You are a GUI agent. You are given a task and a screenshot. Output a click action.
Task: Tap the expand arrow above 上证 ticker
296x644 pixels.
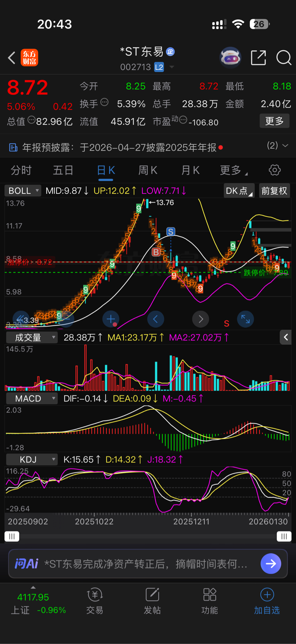point(33,587)
